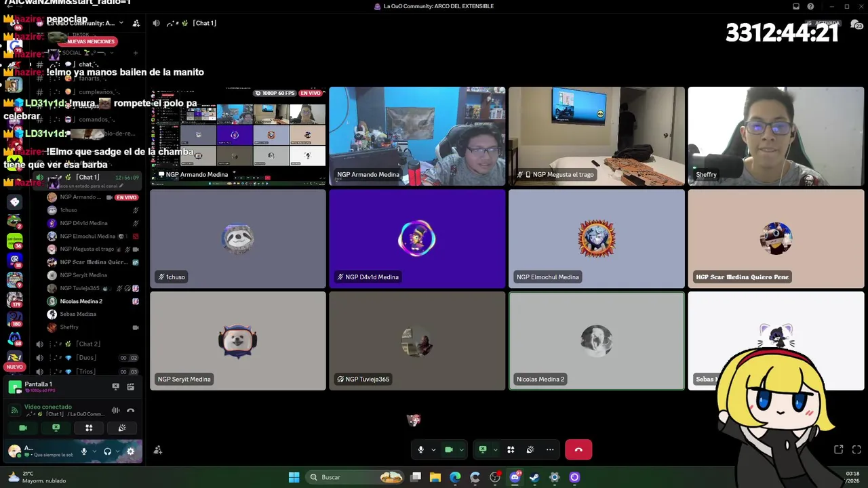Open File Explorer from taskbar
This screenshot has width=868, height=488.
(x=435, y=477)
